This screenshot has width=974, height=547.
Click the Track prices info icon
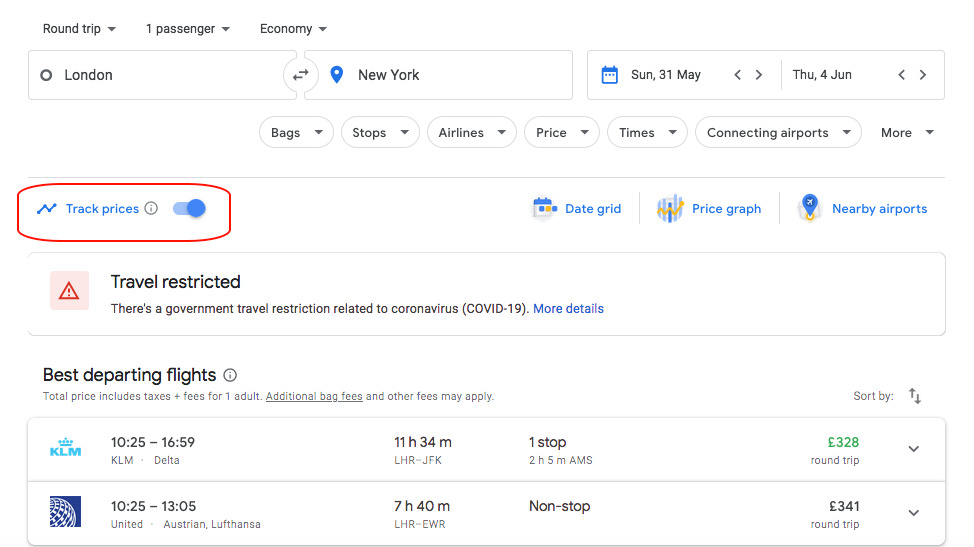pos(151,209)
